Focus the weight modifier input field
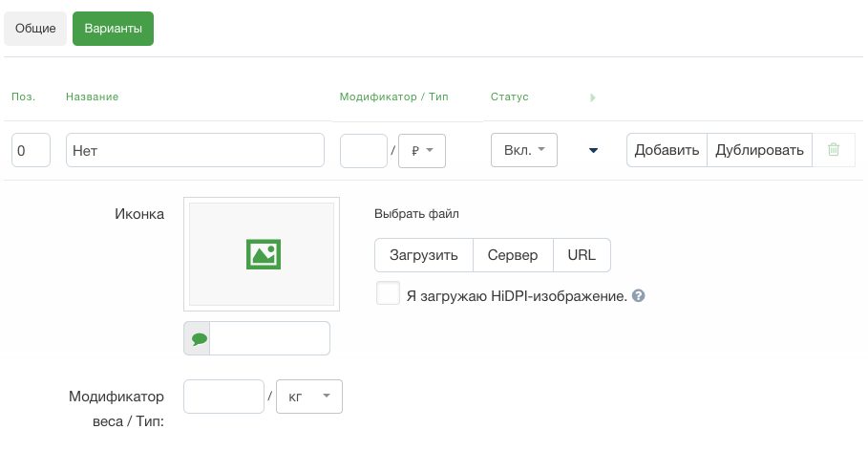 223,397
